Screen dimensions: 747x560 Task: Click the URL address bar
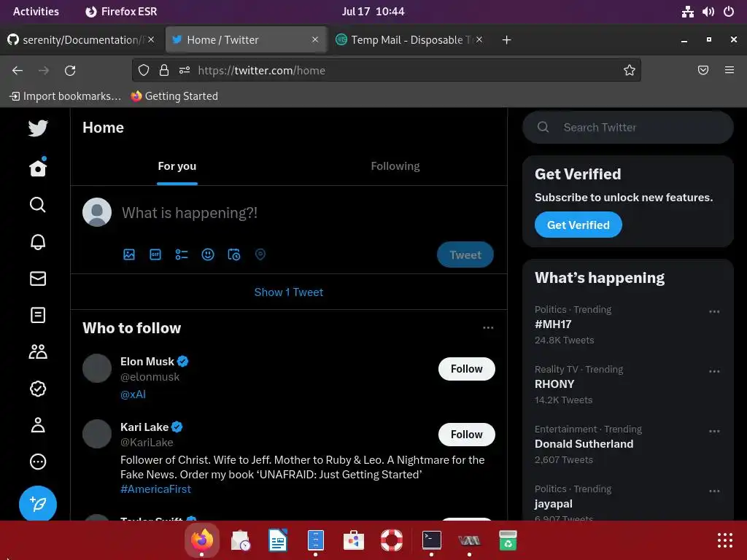pyautogui.click(x=386, y=71)
